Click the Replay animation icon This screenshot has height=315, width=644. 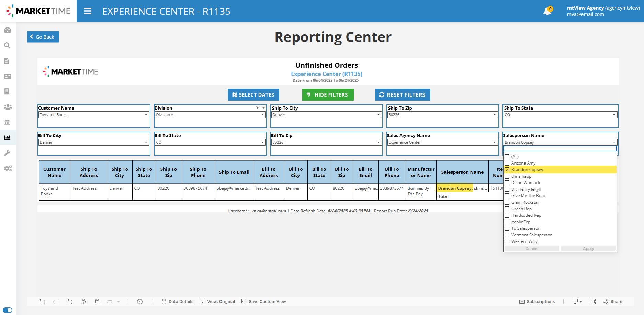point(110,302)
